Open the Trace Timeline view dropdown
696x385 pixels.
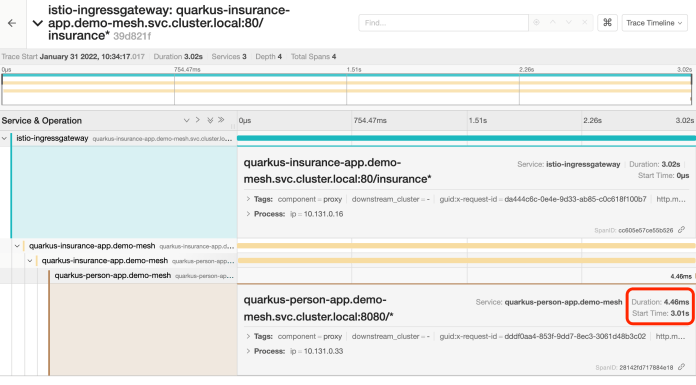654,23
